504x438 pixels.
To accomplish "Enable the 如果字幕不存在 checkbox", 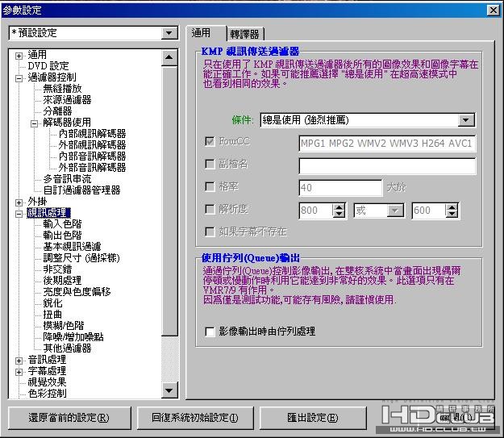I will pyautogui.click(x=210, y=232).
